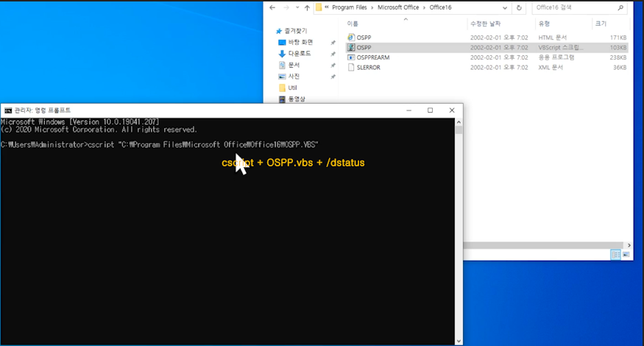The image size is (644, 346).
Task: Sort files by 수정한 날짜 column header
Action: 486,24
